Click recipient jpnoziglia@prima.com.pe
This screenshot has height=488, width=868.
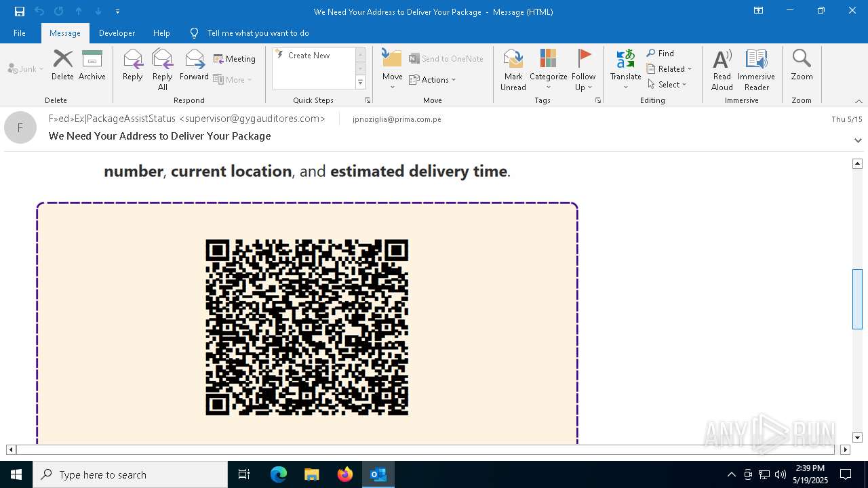[397, 119]
